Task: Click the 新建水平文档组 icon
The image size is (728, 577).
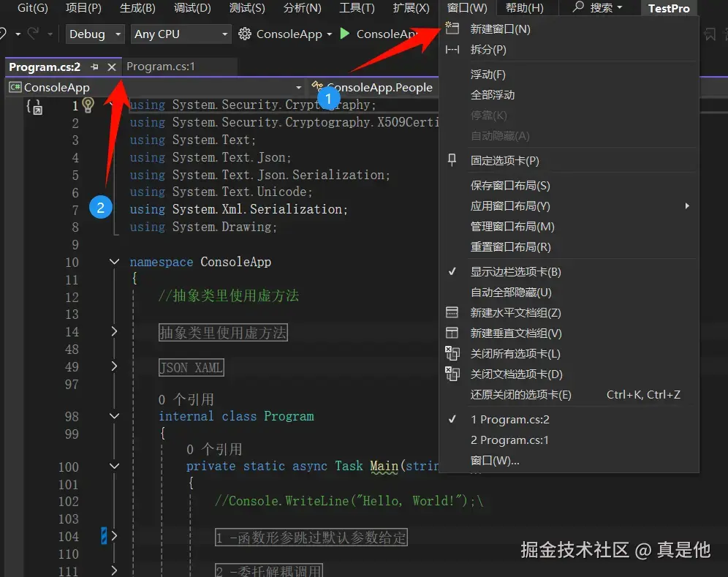Action: [452, 312]
